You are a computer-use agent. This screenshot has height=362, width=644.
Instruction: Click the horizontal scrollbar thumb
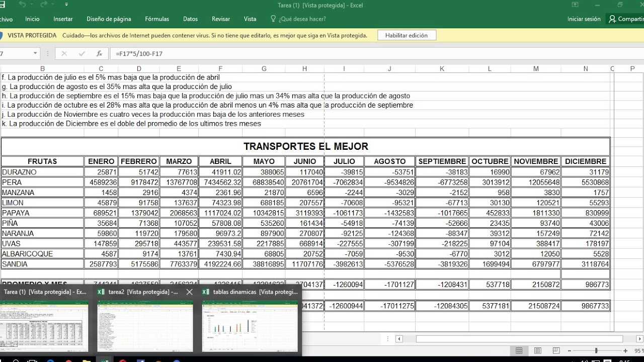click(519, 339)
